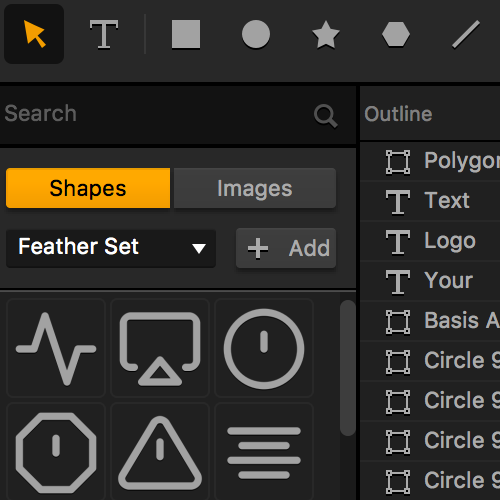Image resolution: width=500 pixels, height=500 pixels.
Task: Select the Rectangle shape tool
Action: point(186,34)
